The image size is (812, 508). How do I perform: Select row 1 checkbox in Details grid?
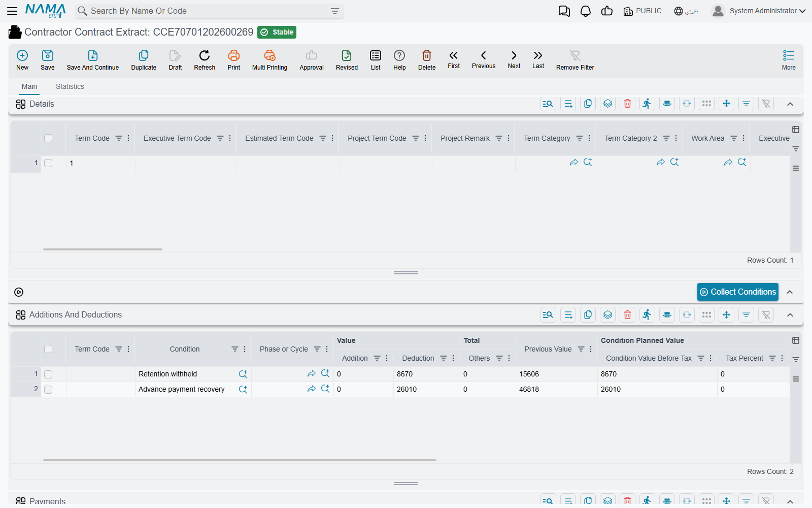tap(48, 163)
